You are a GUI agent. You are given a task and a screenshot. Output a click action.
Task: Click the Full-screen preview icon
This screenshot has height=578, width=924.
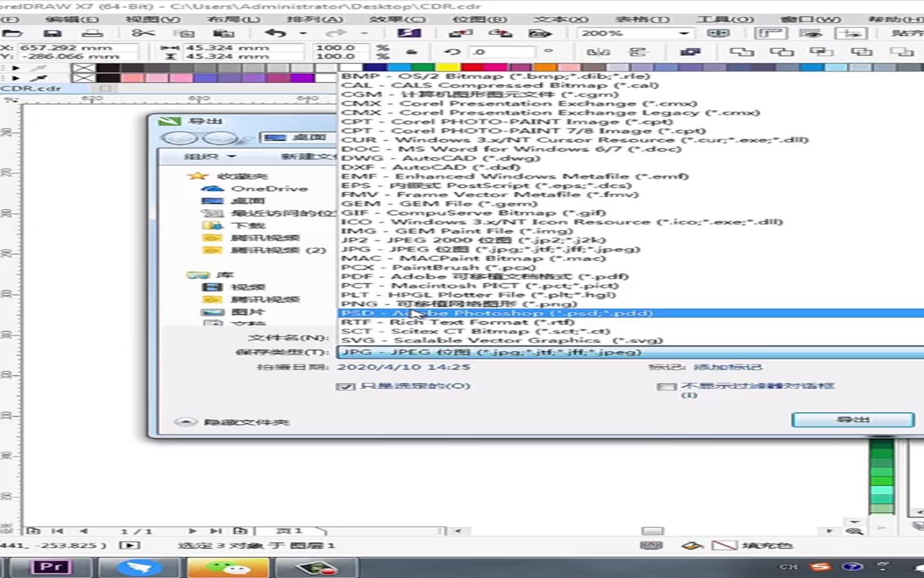[718, 33]
